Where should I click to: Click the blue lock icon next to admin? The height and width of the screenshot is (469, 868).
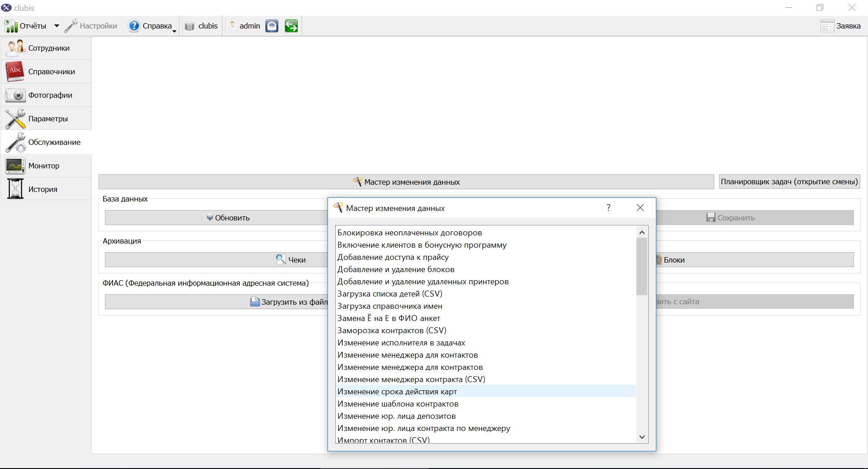271,26
